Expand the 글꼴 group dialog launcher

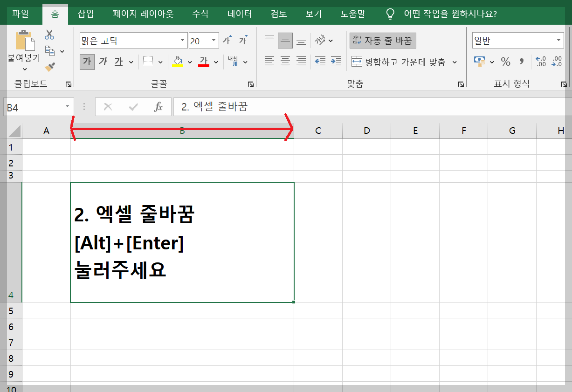[250, 84]
